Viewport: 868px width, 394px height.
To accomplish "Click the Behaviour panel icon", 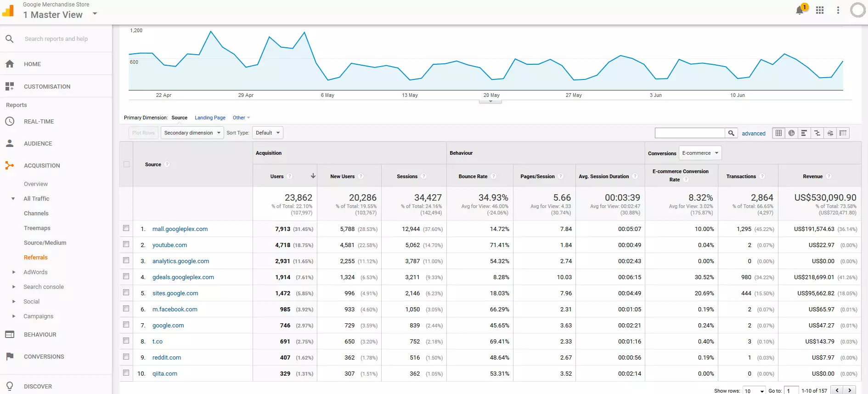I will click(x=10, y=334).
